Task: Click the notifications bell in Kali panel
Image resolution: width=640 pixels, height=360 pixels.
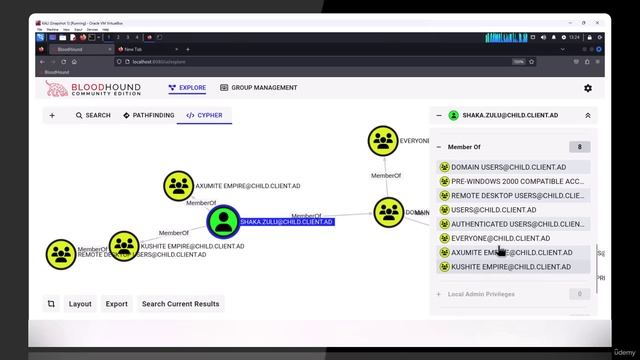Action: tap(553, 37)
